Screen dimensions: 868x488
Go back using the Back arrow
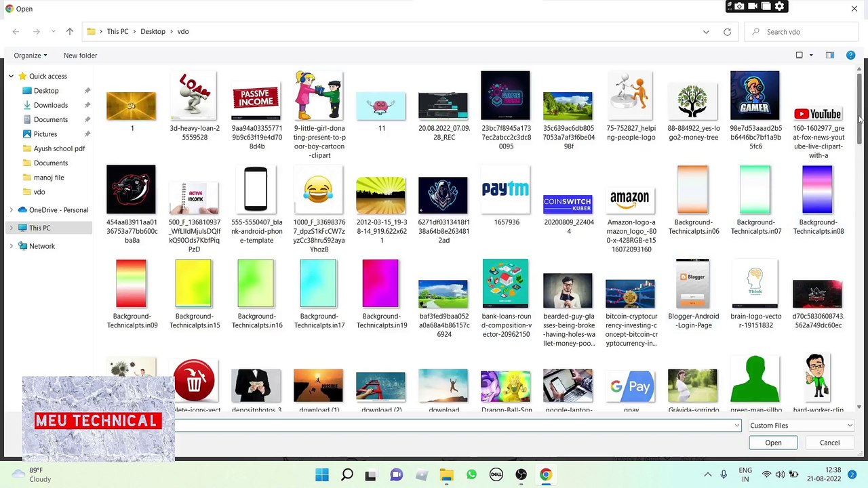click(x=16, y=32)
